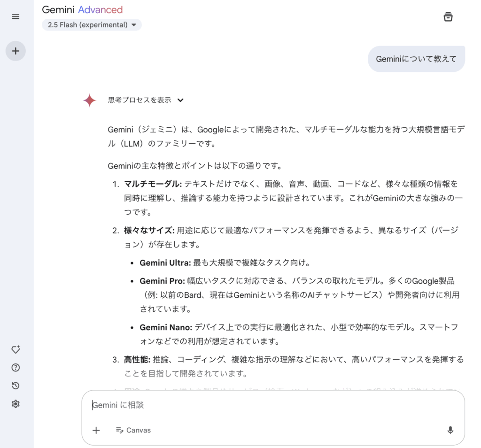Open the help question mark icon
Screen dimensions: 481x448
[16, 368]
